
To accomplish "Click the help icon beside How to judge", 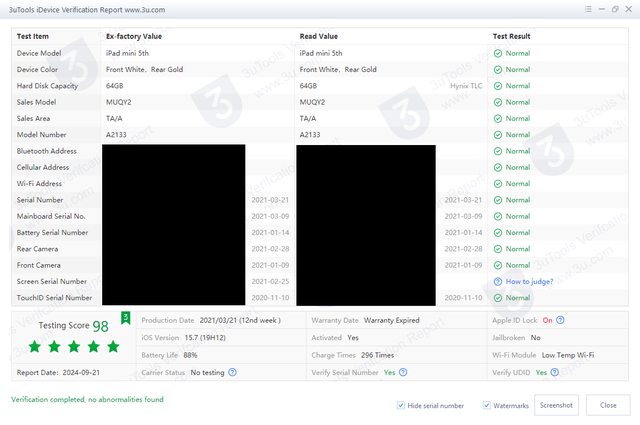I will pos(498,281).
